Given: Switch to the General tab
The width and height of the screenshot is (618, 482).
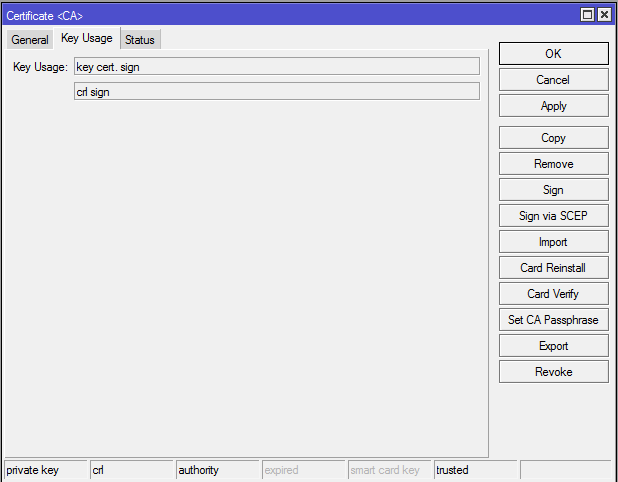Looking at the screenshot, I should [x=30, y=40].
